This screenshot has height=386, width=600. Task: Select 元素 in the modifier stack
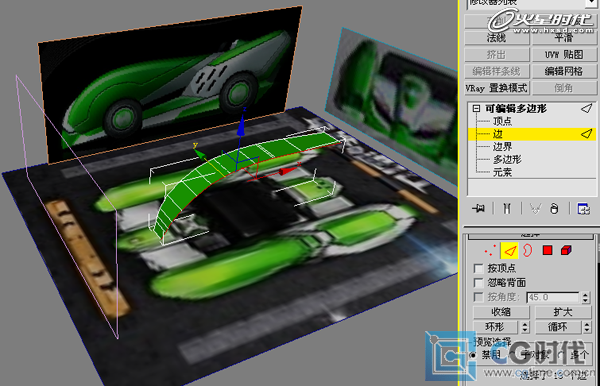[502, 172]
